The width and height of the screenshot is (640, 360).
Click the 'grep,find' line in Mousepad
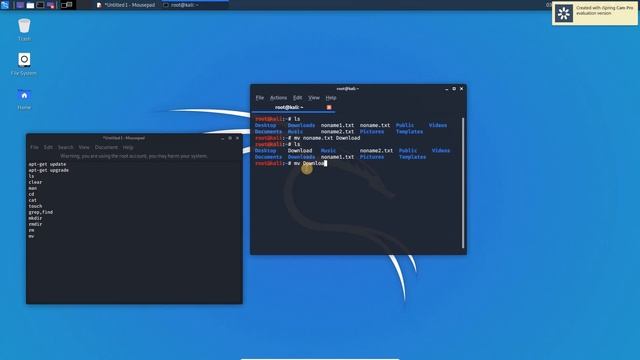40,212
